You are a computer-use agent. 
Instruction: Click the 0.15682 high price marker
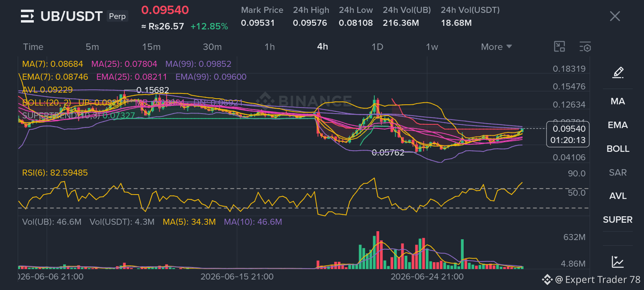[x=153, y=90]
